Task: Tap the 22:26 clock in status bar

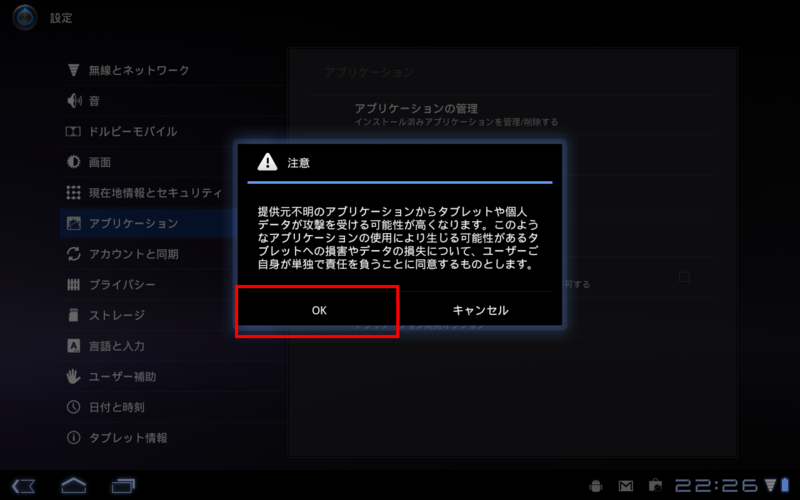Action: point(717,485)
